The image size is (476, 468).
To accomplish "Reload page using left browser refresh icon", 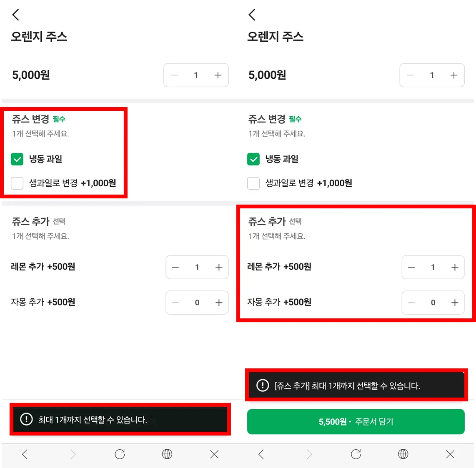I will (120, 454).
